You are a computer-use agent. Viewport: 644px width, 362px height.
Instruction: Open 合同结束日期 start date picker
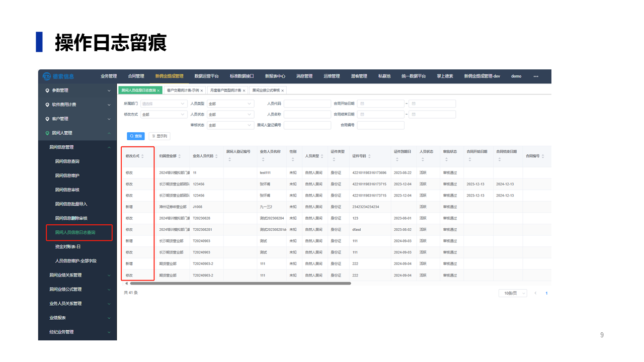point(381,114)
